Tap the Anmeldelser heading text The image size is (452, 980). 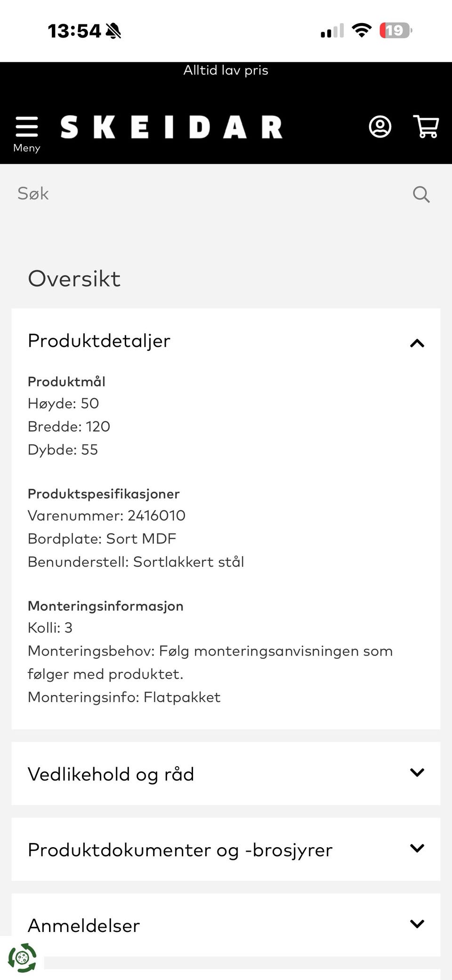84,926
